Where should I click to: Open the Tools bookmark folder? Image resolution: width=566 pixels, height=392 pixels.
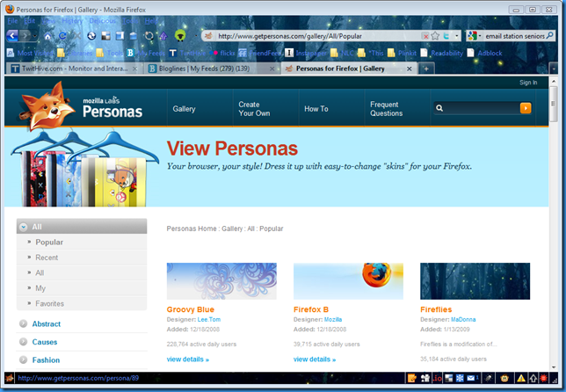pos(110,53)
